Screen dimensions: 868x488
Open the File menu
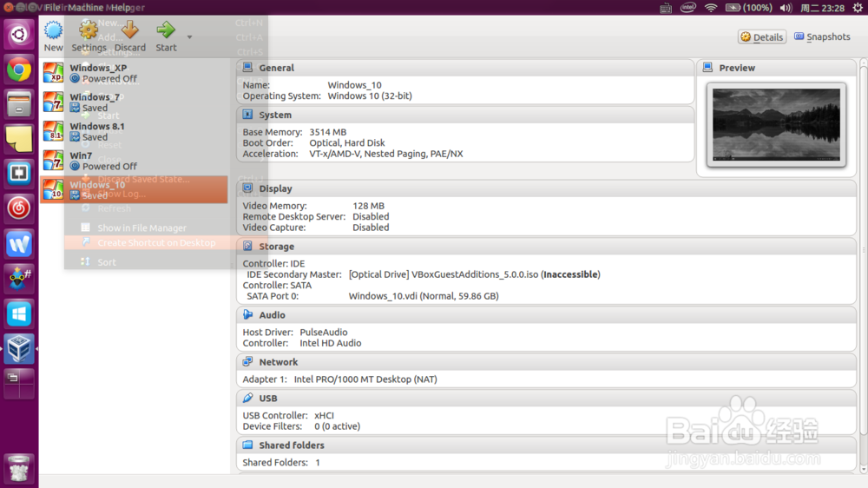pyautogui.click(x=52, y=7)
